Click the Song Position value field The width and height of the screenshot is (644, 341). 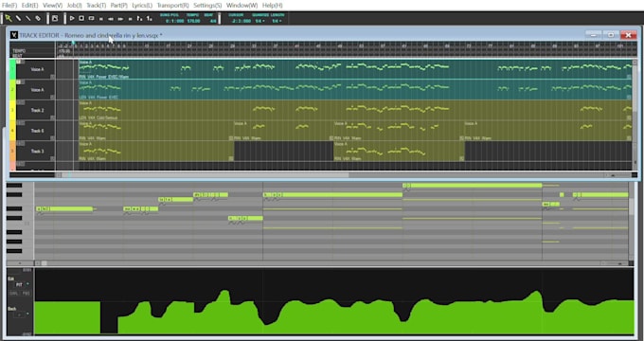[174, 21]
